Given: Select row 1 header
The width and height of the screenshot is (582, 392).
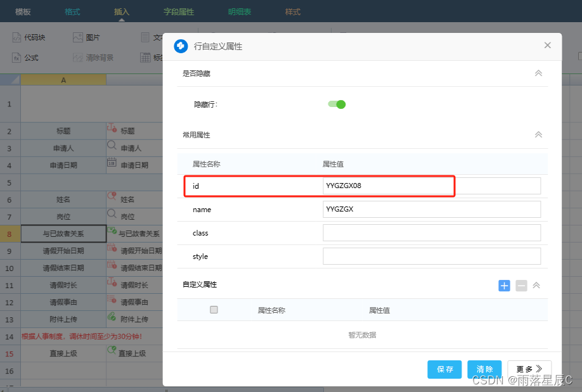Looking at the screenshot, I should (10, 104).
